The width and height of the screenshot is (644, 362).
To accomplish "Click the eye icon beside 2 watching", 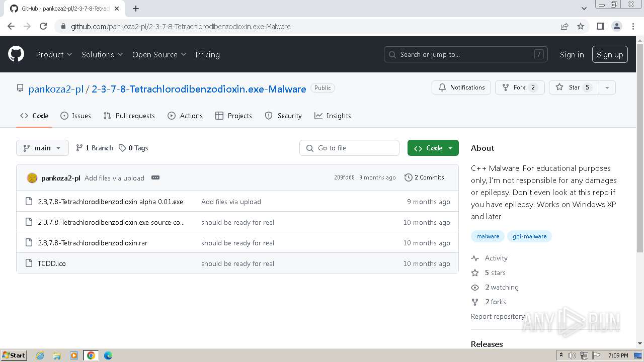I will (x=475, y=287).
